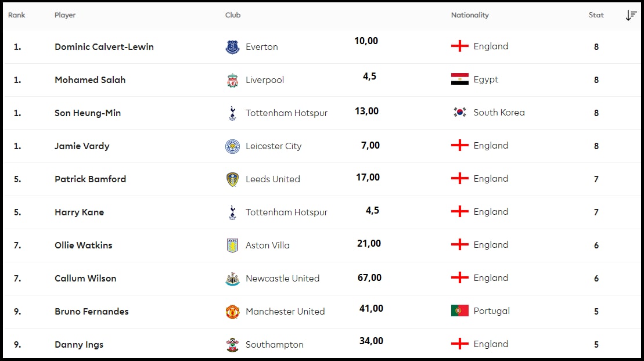Click the Stat column header

(x=596, y=15)
